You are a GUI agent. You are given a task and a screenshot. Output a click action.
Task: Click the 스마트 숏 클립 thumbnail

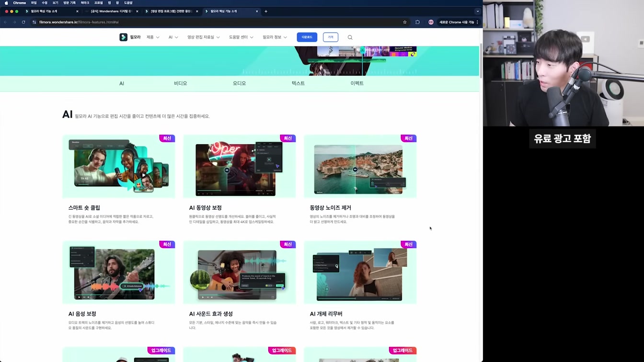click(x=119, y=166)
